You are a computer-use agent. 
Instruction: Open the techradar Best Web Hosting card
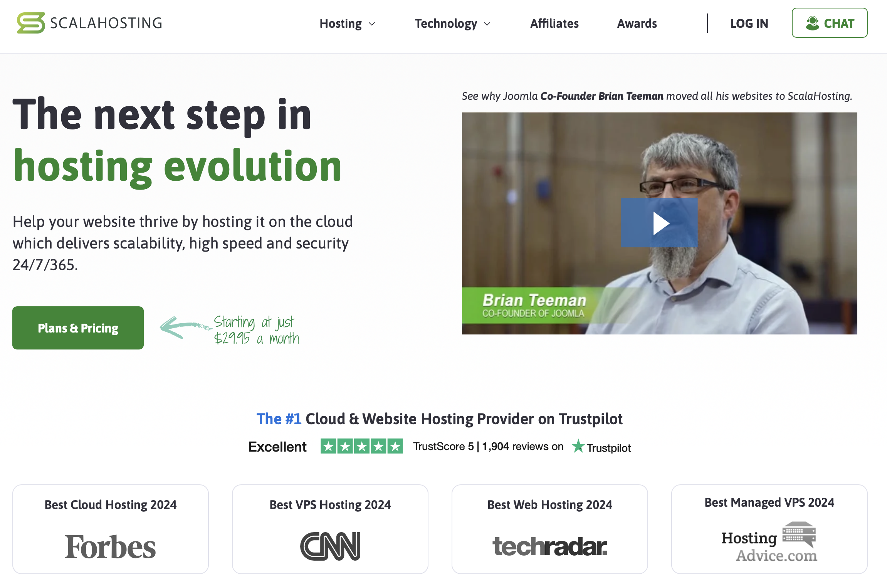tap(550, 529)
